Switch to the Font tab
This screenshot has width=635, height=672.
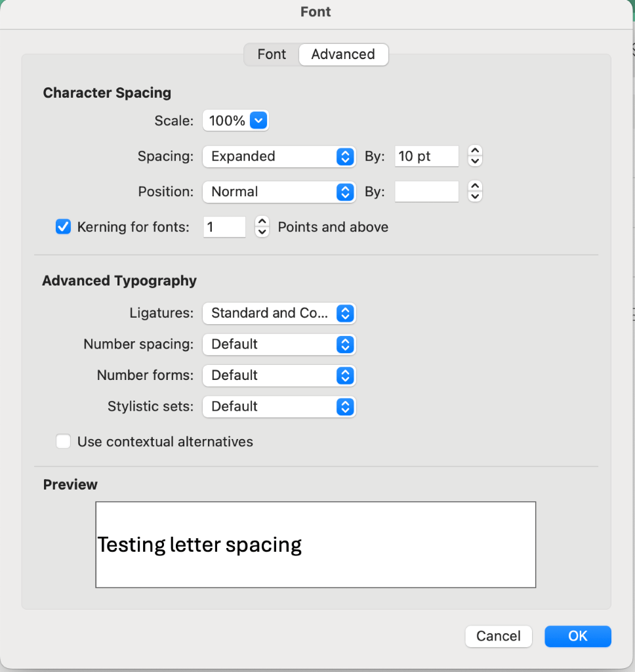point(271,54)
